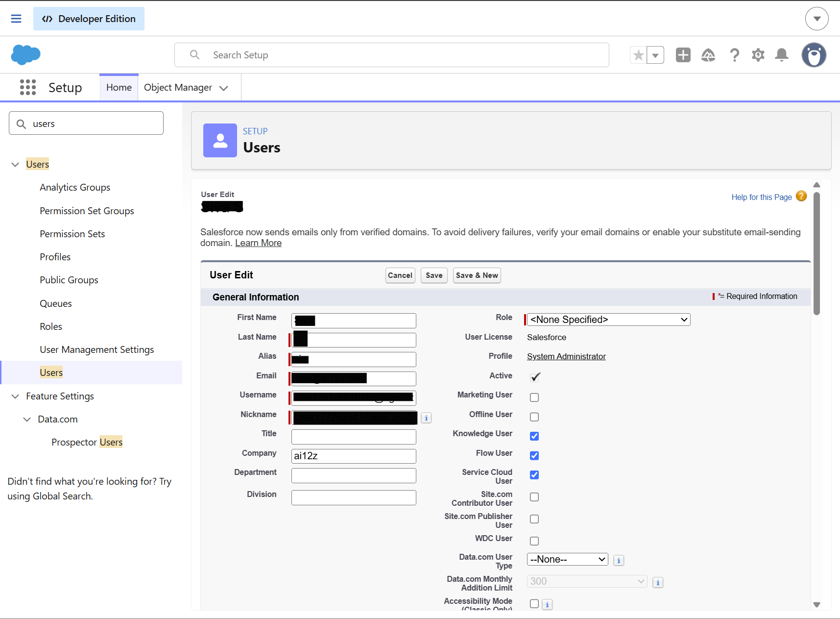Open Permission Set Groups in sidebar
This screenshot has height=619, width=840.
point(87,211)
